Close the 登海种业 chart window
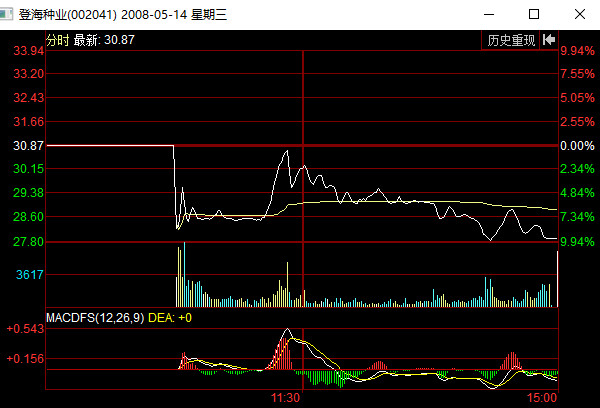This screenshot has height=408, width=600. (x=579, y=14)
